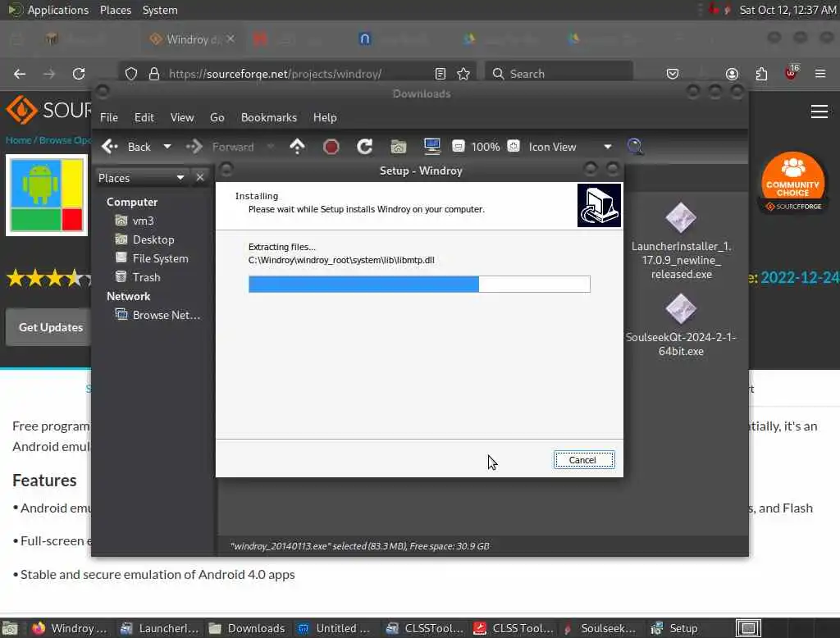Open the Edit menu
840x638 pixels.
tap(144, 117)
